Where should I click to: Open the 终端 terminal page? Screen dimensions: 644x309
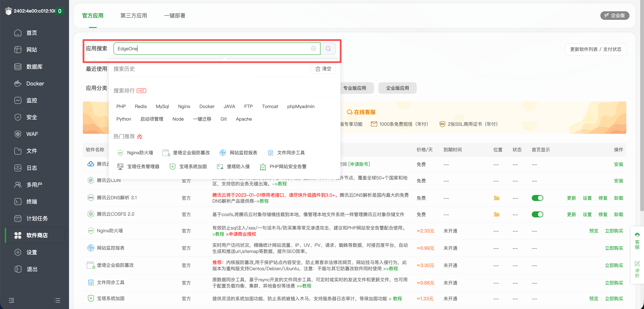point(32,202)
